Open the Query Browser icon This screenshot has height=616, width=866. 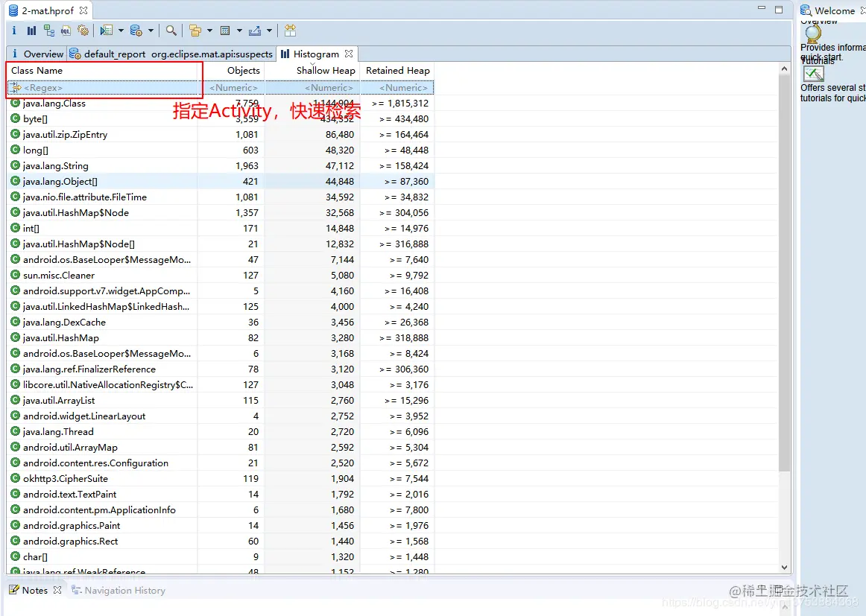pyautogui.click(x=136, y=31)
